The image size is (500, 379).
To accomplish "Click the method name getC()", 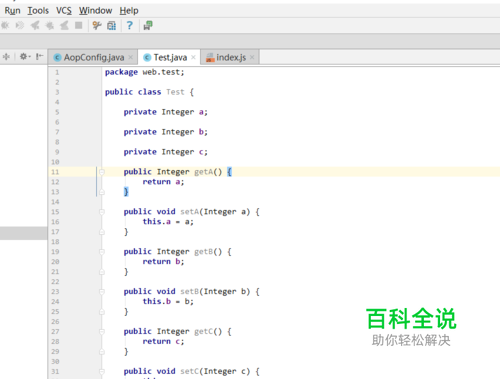I will (208, 332).
